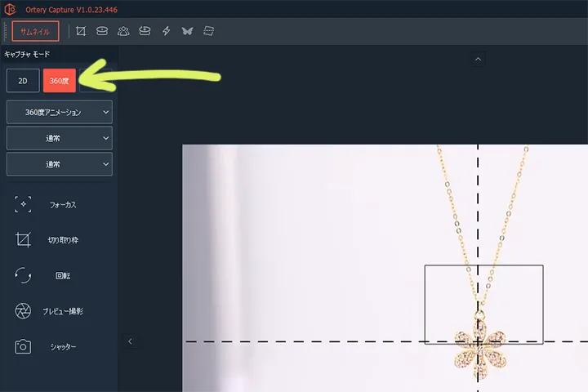The width and height of the screenshot is (588, 392).
Task: Expand the upper 通常 dropdown
Action: tap(59, 138)
